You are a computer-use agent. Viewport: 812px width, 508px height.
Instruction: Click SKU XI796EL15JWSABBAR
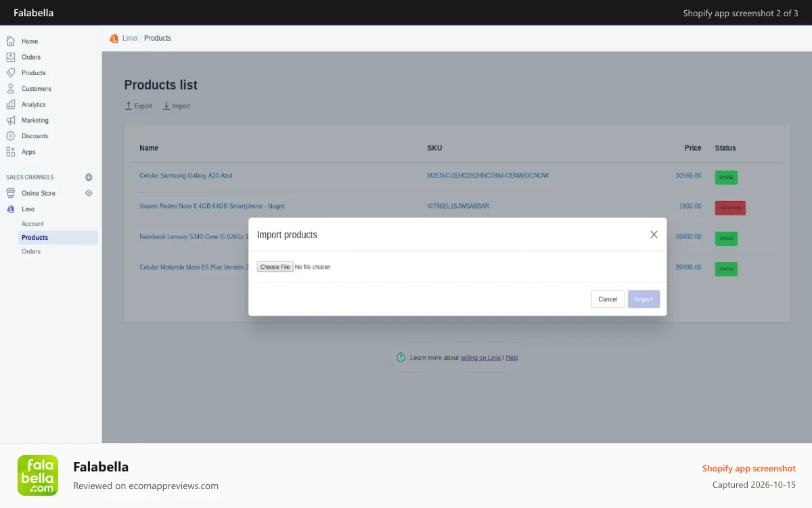point(458,206)
